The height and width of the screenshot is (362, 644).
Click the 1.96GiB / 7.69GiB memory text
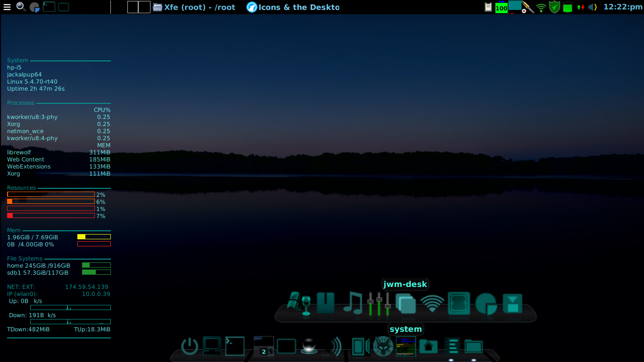tap(33, 237)
